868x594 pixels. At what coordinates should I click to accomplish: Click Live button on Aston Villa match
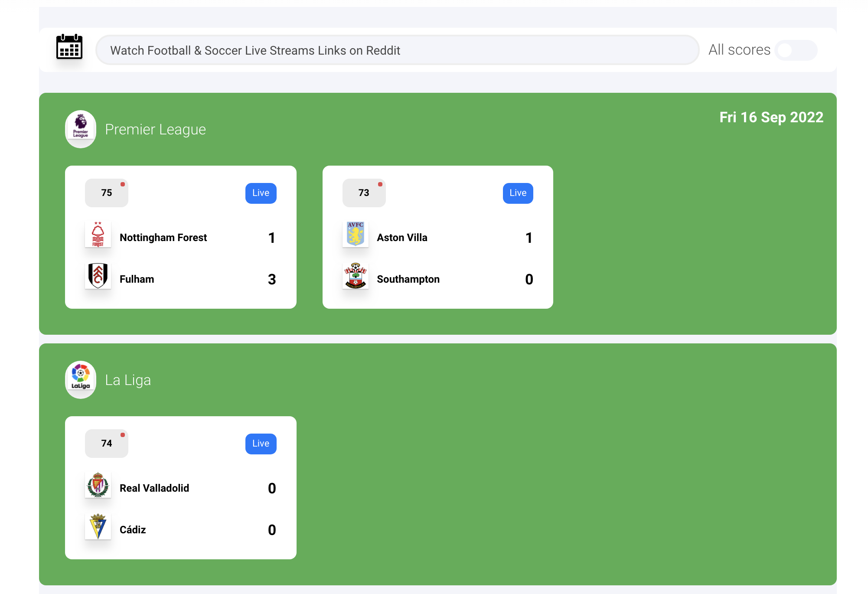[x=517, y=193]
